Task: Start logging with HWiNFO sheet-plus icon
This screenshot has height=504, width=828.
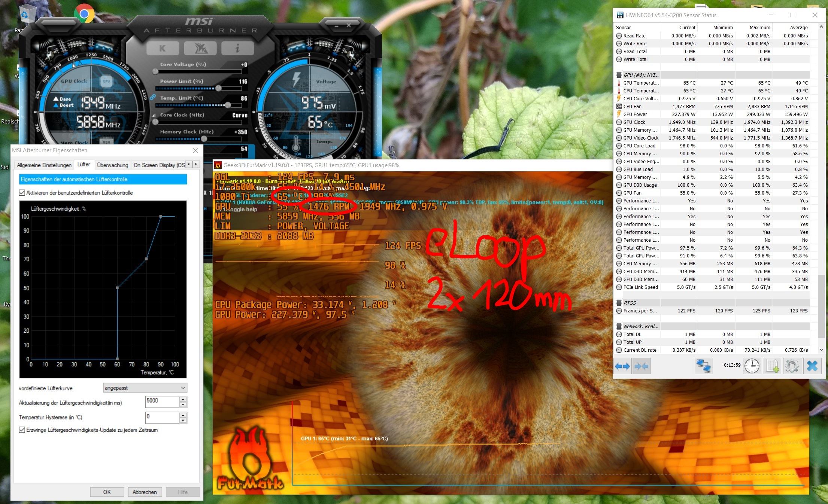Action: [772, 366]
